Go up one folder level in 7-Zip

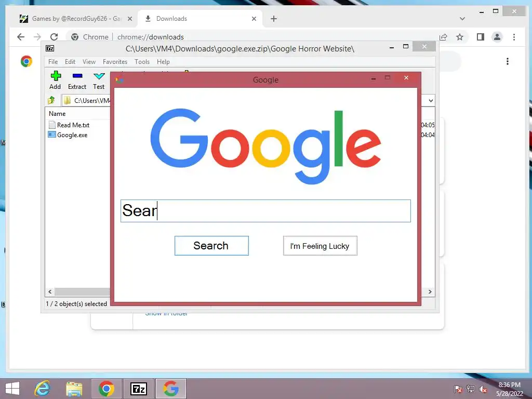pyautogui.click(x=51, y=100)
